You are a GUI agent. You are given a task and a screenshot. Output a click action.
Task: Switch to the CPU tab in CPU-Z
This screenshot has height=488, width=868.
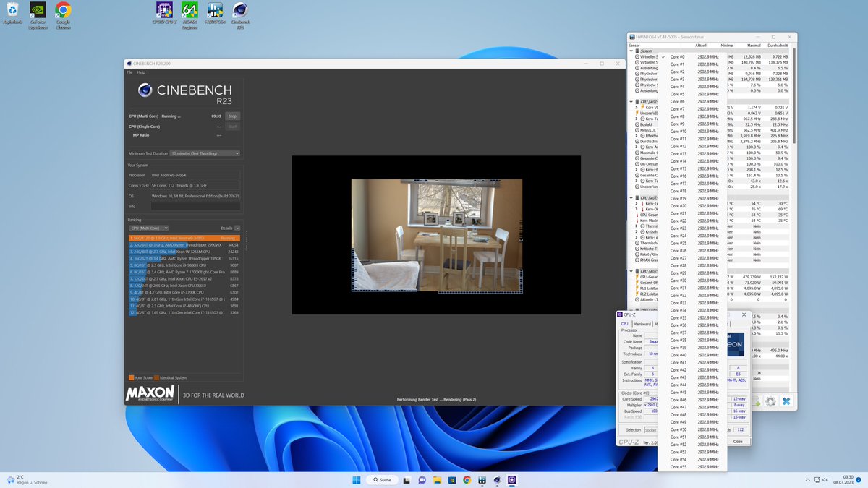[625, 324]
